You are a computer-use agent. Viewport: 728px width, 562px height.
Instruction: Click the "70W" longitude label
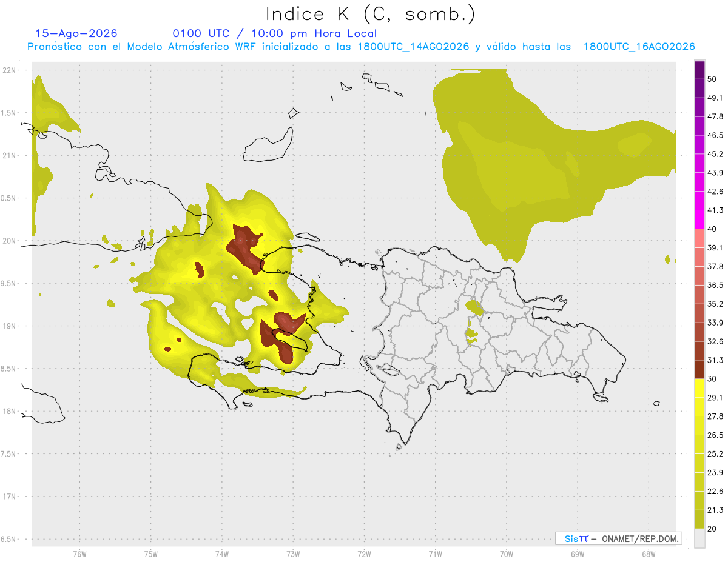click(507, 554)
